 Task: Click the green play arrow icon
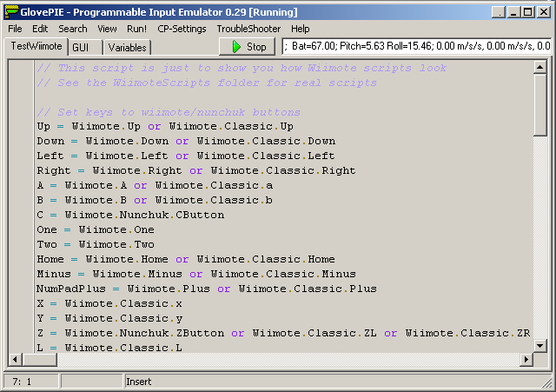pos(236,46)
